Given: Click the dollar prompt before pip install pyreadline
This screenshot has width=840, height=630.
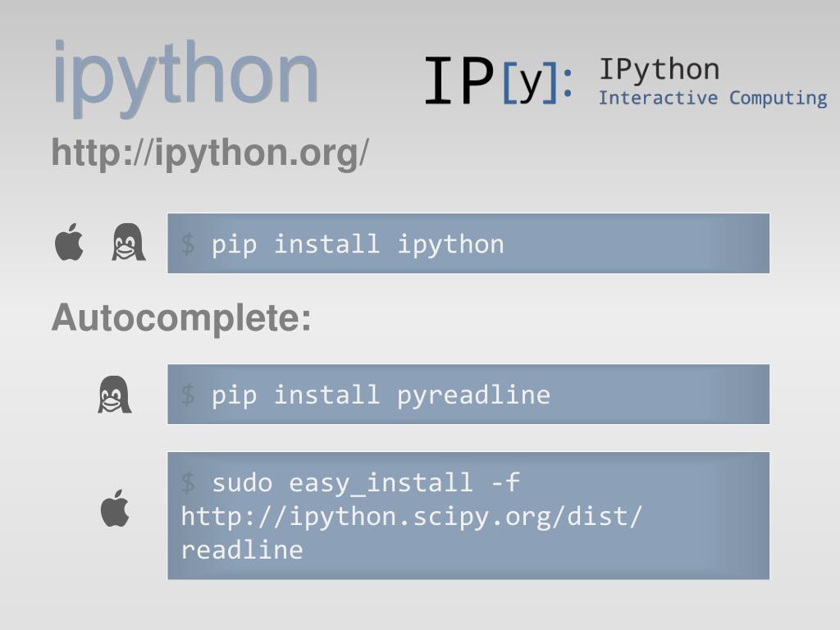Looking at the screenshot, I should tap(188, 395).
